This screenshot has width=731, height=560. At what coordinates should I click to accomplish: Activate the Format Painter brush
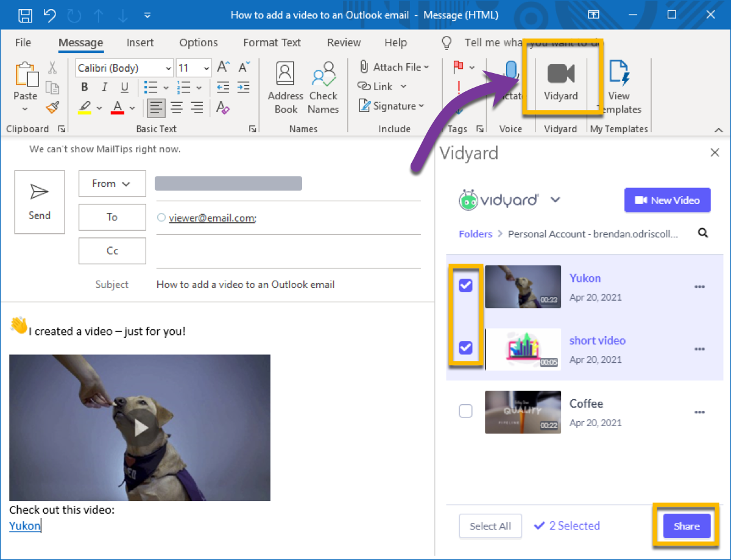[x=52, y=108]
